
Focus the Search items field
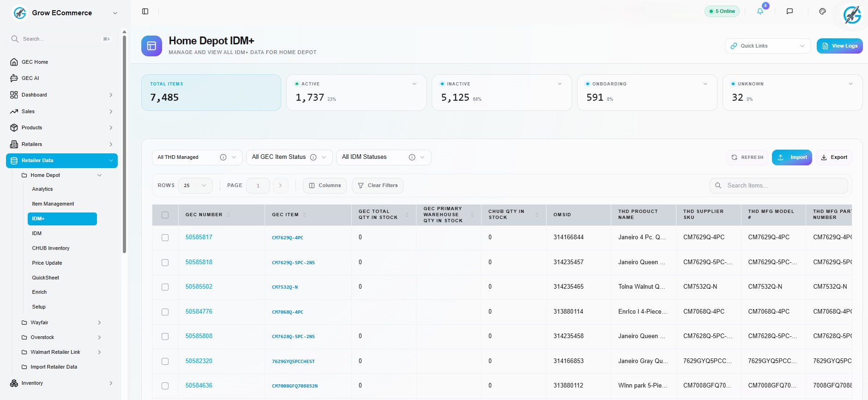click(x=779, y=185)
